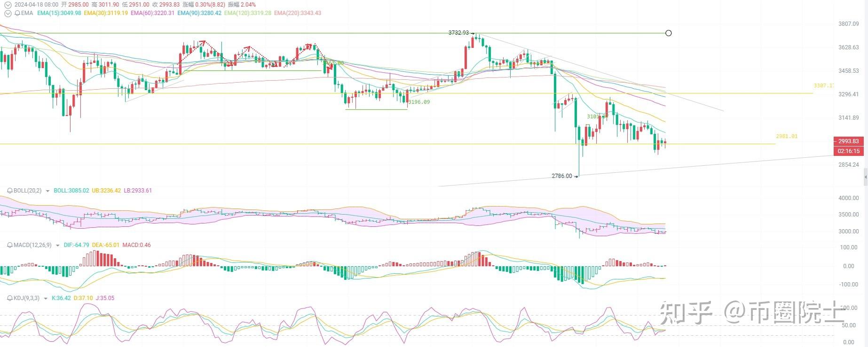Click the EMA(60):3220.31 value
The image size is (868, 347).
pos(153,13)
